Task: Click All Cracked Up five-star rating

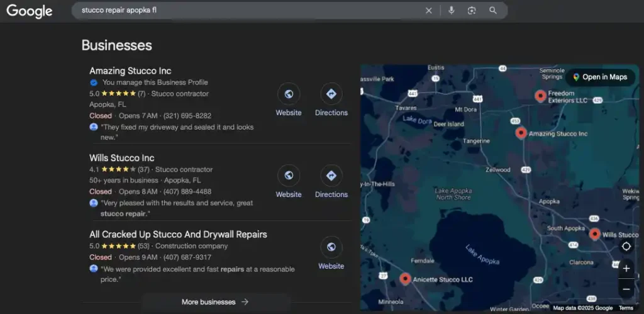Action: pos(118,246)
